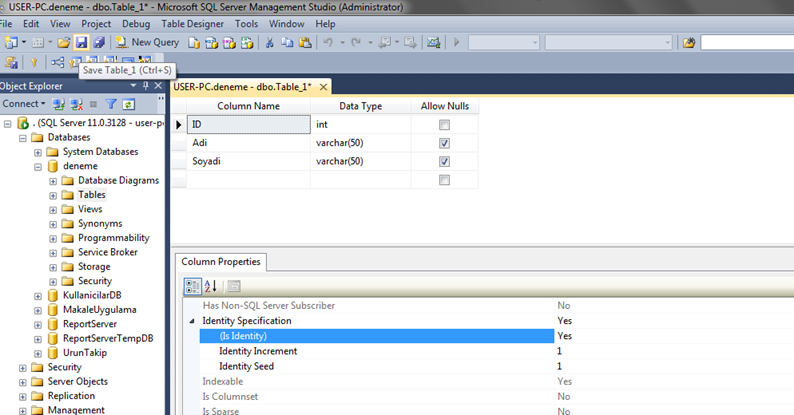Open a Database Engine Query icon

(x=193, y=43)
